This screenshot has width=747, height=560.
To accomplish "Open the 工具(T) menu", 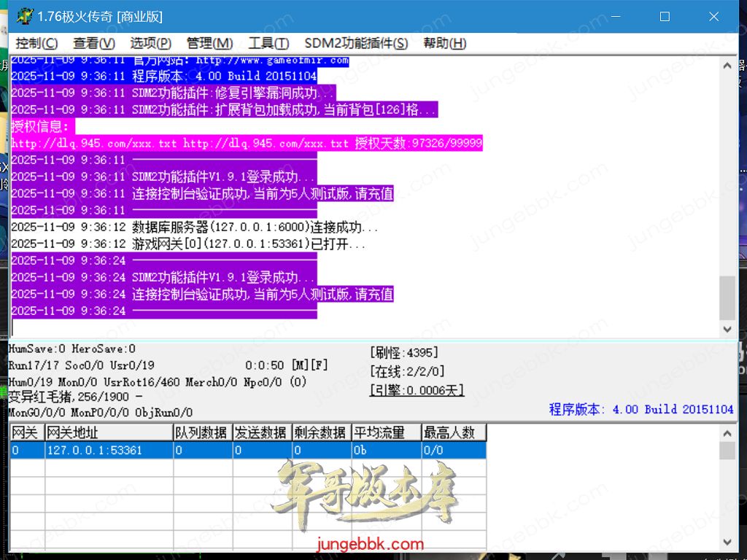I will 268,43.
